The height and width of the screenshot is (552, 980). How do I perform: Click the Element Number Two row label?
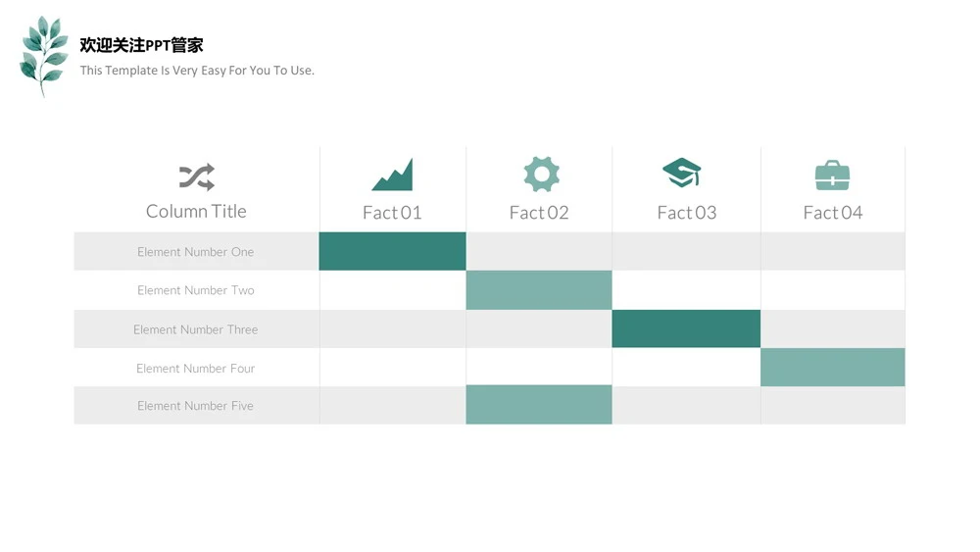(196, 290)
